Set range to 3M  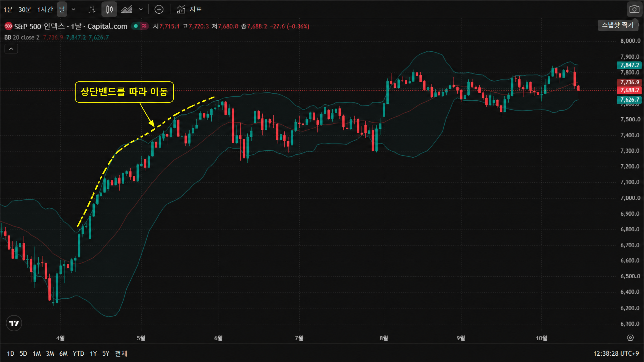click(x=50, y=353)
